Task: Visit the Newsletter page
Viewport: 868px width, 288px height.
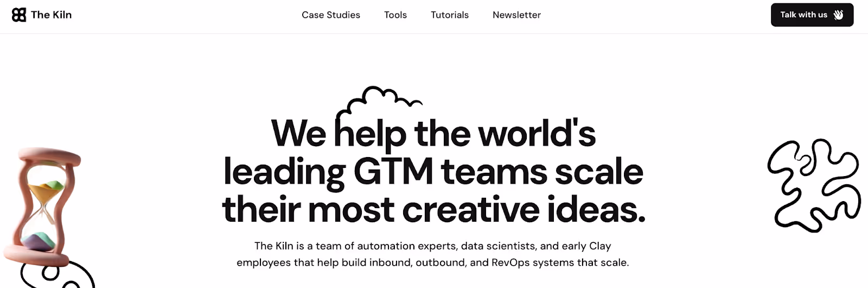Action: click(516, 15)
